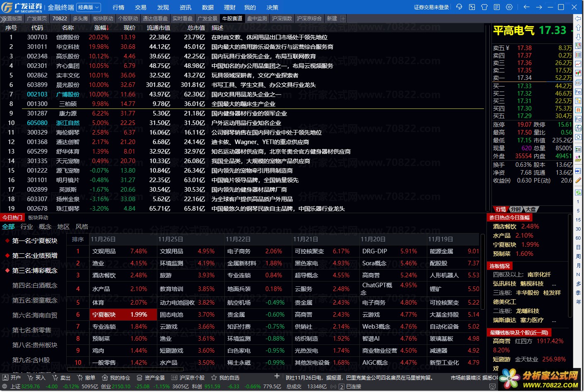Open 我的自选 star watchlist shortcut
The image size is (585, 392).
[x=226, y=378]
